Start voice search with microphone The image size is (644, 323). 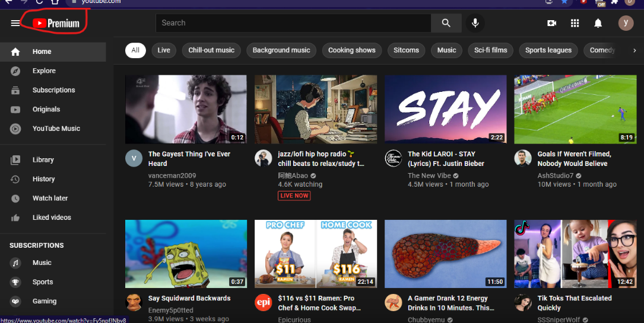475,23
